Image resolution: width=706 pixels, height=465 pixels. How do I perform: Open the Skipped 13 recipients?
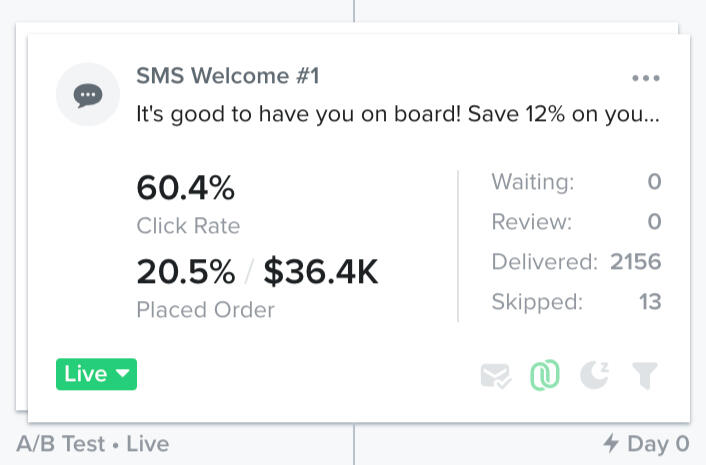click(576, 301)
